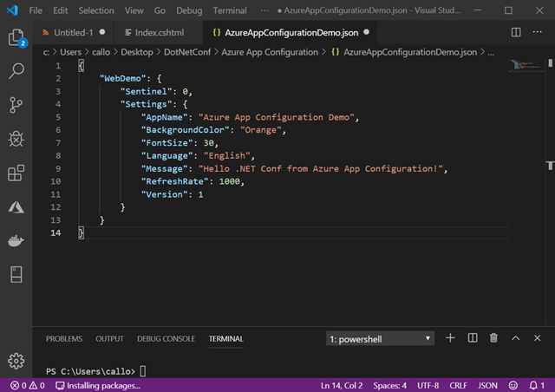The height and width of the screenshot is (392, 555).
Task: Open the Docker view whale icon
Action: 16,241
